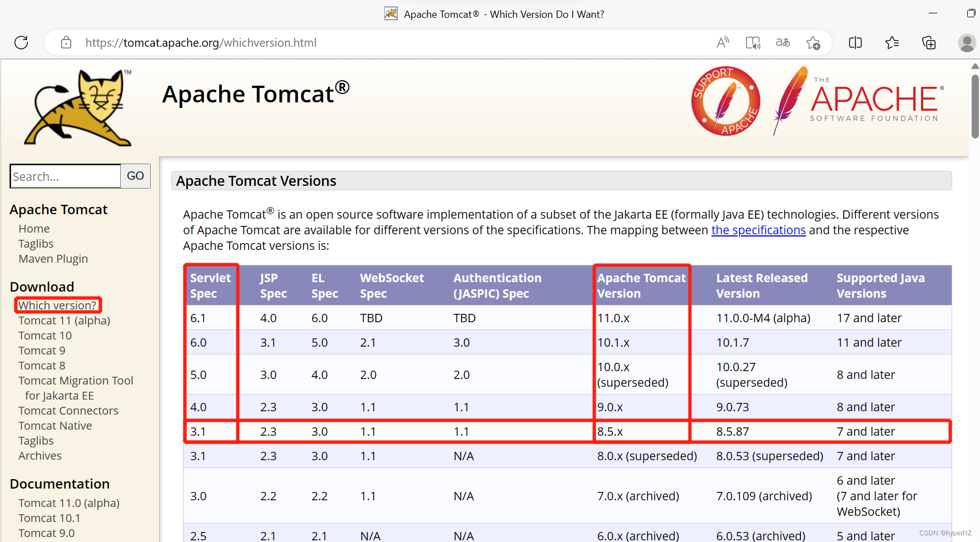Click the 'Latest Released Version' column header
Screen dimensions: 980x542
click(x=761, y=285)
